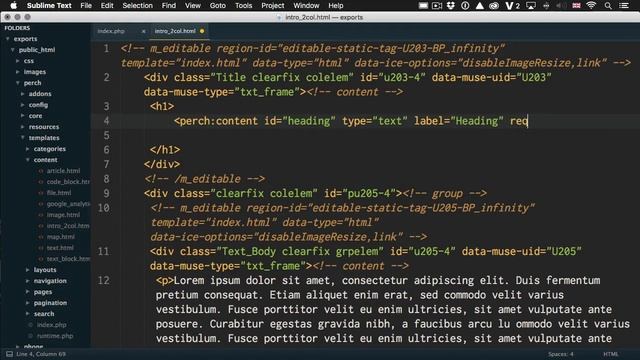Expand the search folder
Screen dimensions: 640x360
tap(27, 314)
